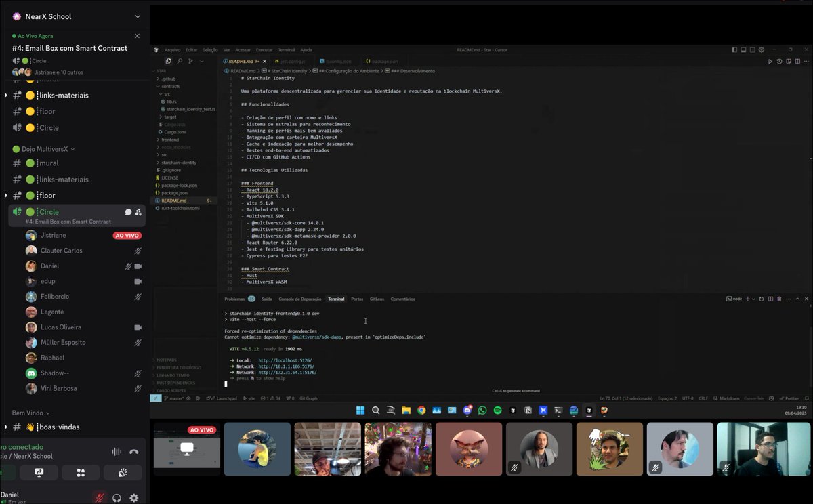Image resolution: width=813 pixels, height=504 pixels.
Task: Open Windows Start button
Action: click(360, 410)
